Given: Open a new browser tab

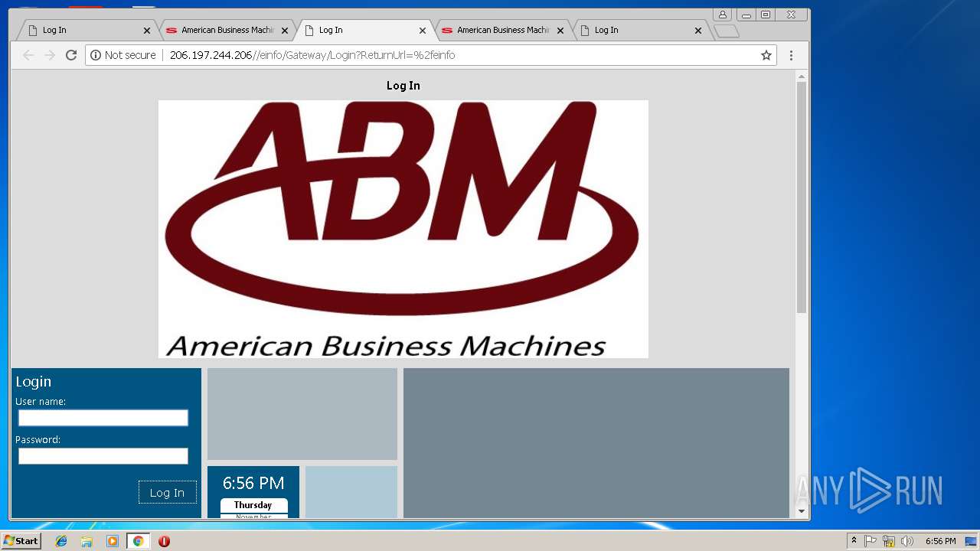Looking at the screenshot, I should (726, 31).
